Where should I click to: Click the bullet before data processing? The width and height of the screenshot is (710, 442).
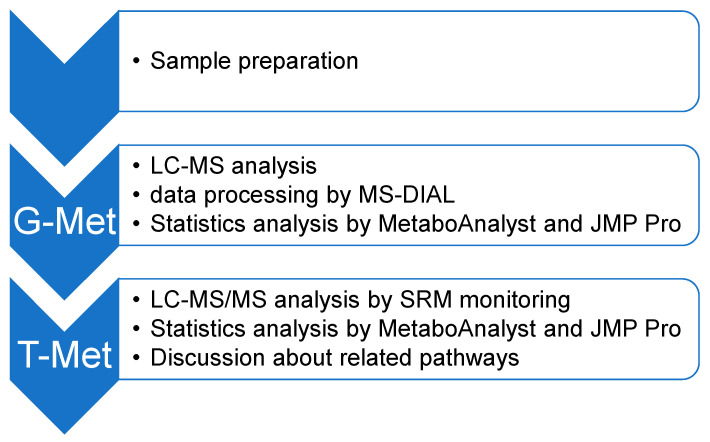136,195
